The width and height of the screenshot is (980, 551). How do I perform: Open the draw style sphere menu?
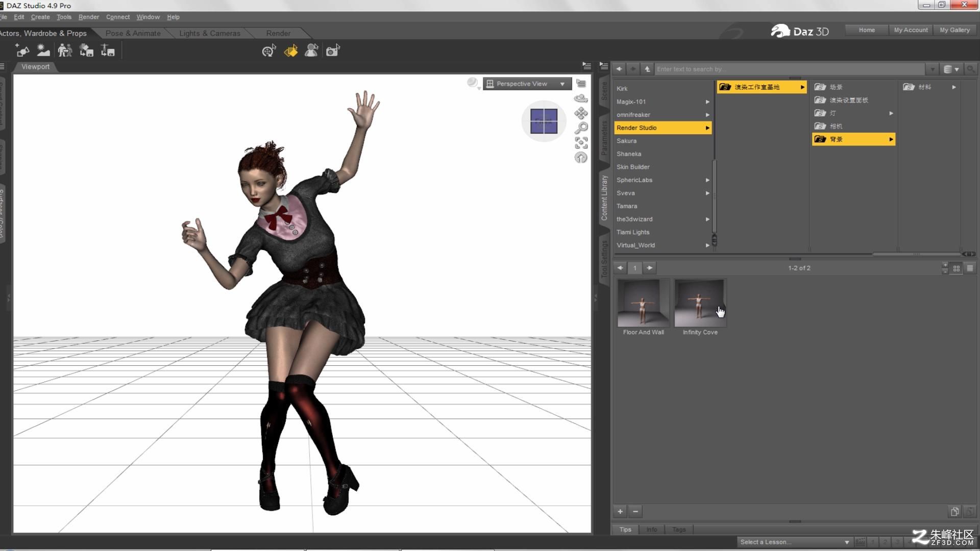click(x=473, y=83)
